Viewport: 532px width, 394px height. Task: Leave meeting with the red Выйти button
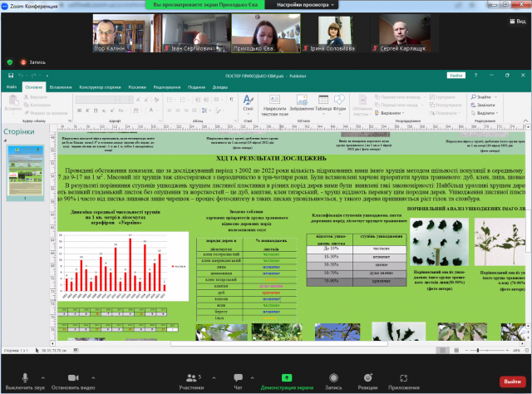[x=512, y=382]
